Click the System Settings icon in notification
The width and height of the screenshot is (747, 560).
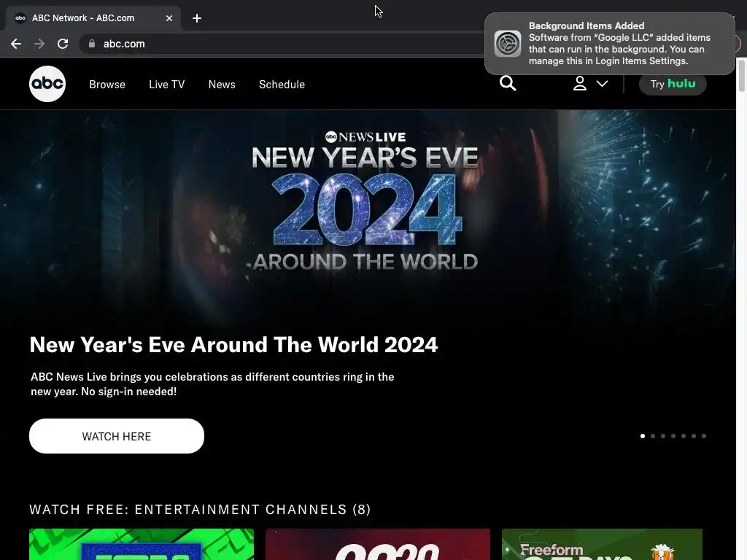508,43
